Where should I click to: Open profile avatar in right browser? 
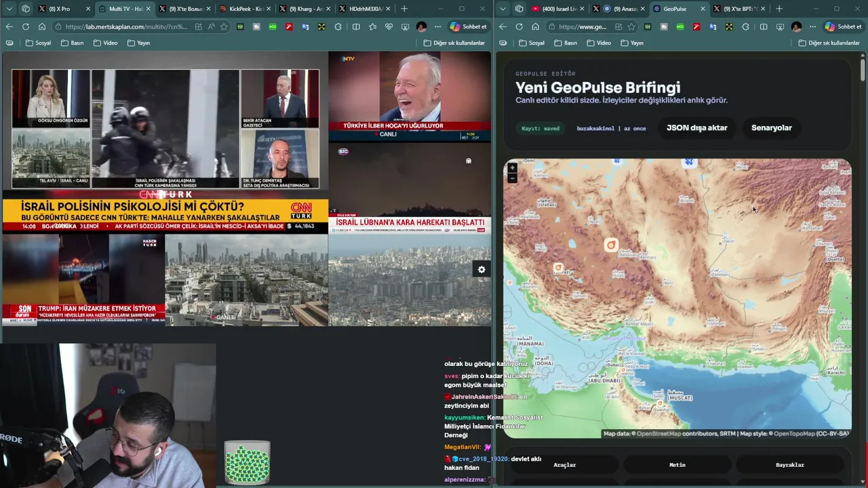[796, 26]
